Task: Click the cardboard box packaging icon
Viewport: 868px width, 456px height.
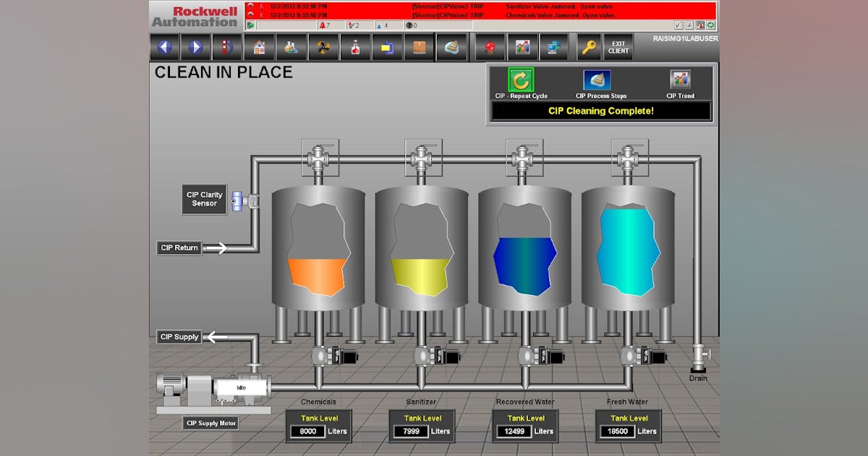Action: 419,48
